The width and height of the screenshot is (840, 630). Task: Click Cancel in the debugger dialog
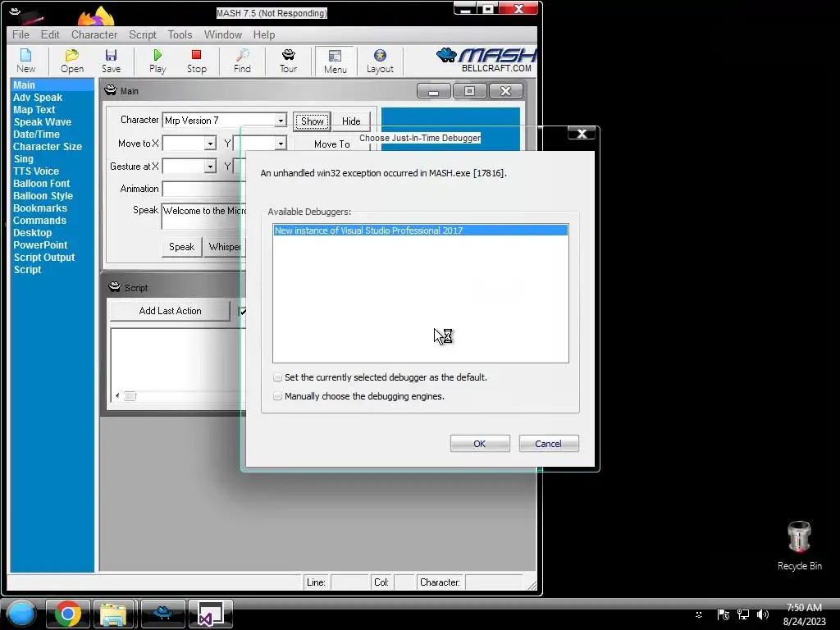[x=549, y=444]
